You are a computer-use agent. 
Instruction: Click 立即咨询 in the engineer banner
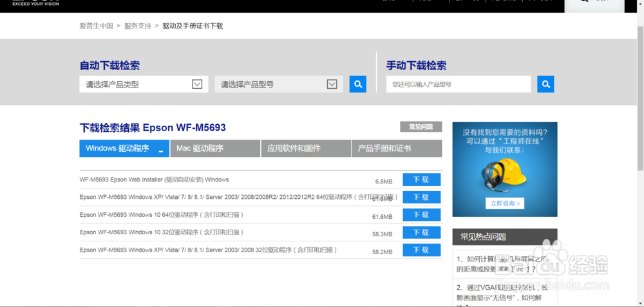pyautogui.click(x=505, y=203)
